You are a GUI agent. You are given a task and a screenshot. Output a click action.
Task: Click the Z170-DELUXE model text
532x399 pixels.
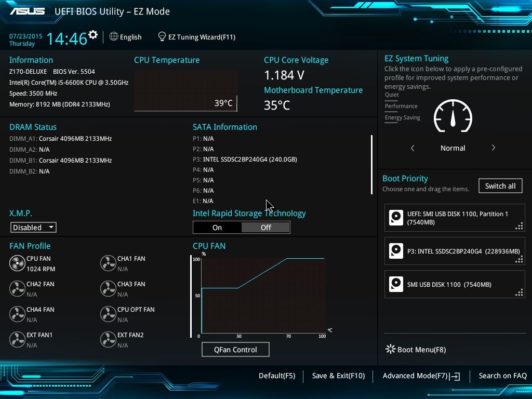click(28, 72)
